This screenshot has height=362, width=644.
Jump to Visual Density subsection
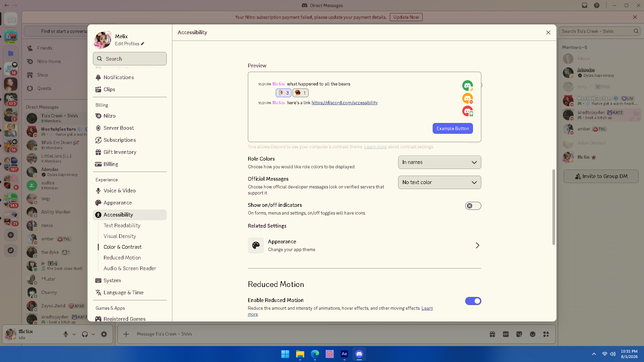(x=120, y=236)
